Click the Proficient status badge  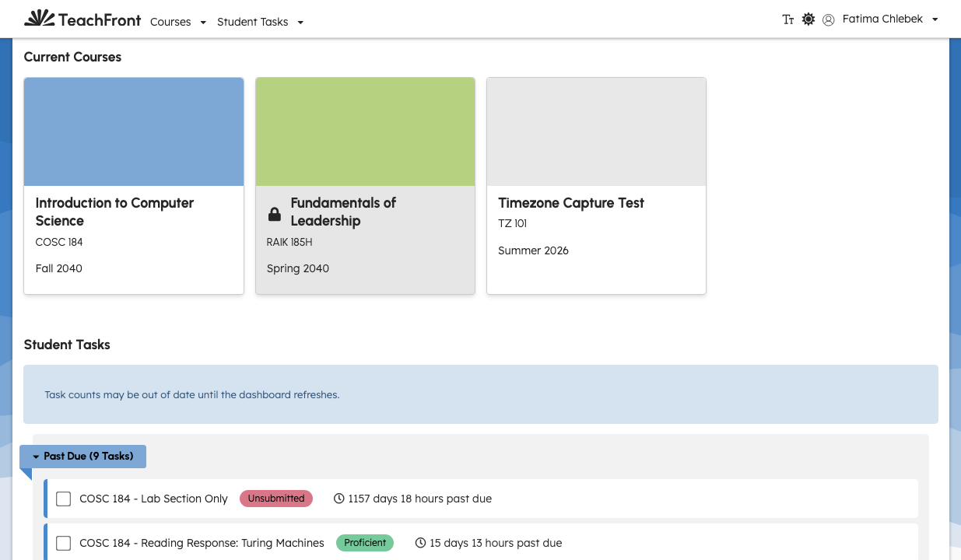point(365,543)
